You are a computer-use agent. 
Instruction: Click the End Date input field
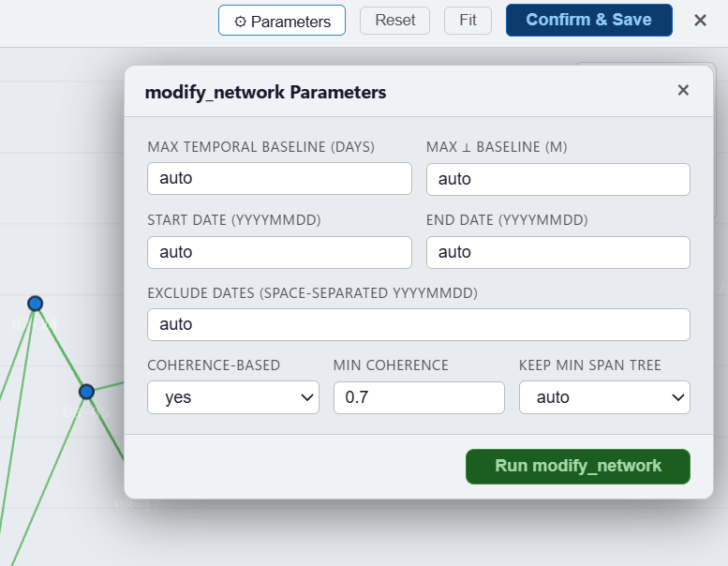point(557,251)
